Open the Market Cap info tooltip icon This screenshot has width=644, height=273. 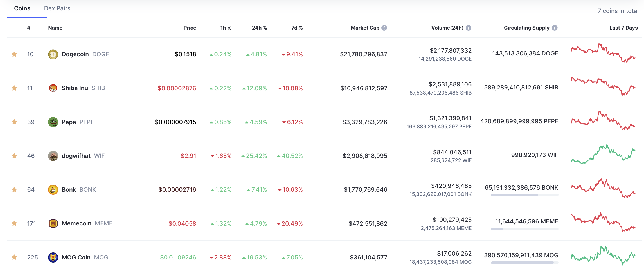click(x=384, y=28)
